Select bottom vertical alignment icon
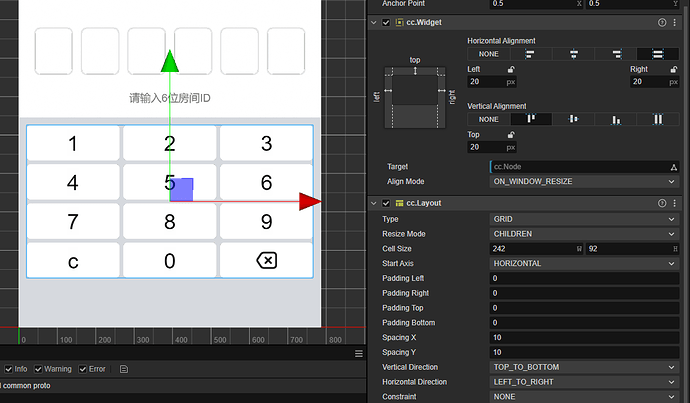This screenshot has width=690, height=403. point(616,119)
